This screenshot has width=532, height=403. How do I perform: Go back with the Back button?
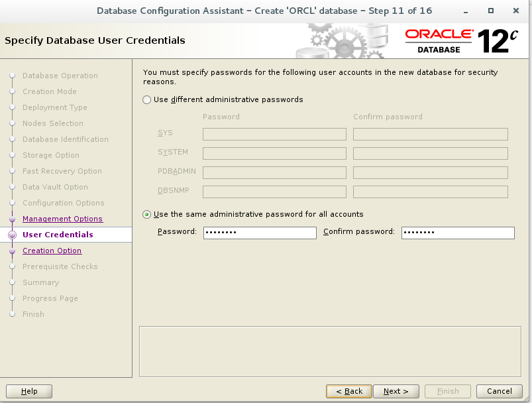[349, 391]
